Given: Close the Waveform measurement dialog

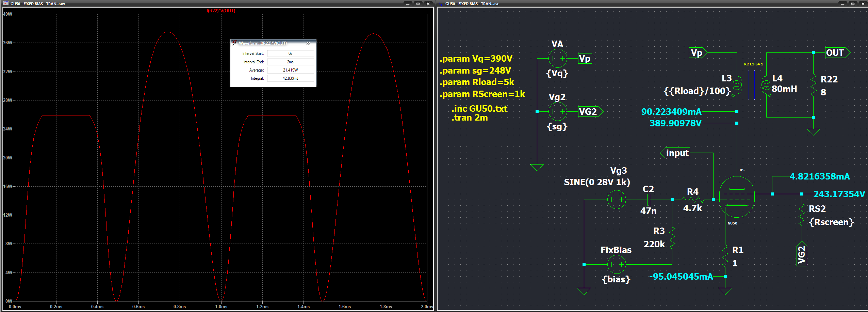Looking at the screenshot, I should point(308,43).
